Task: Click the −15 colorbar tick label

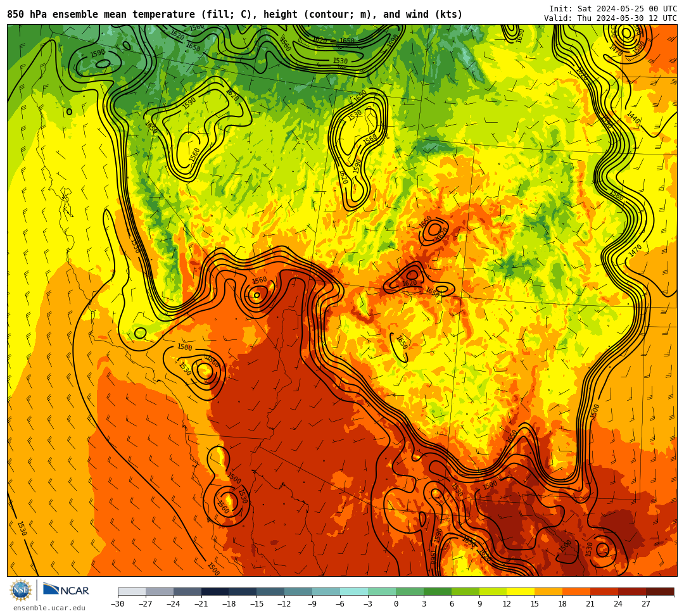Action: point(257,604)
